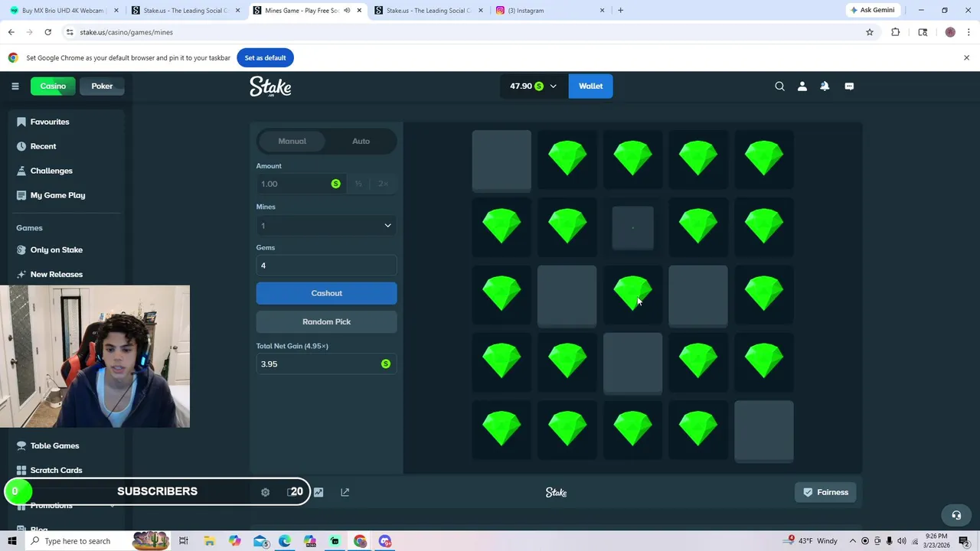Open My Game Play in sidebar
980x551 pixels.
coord(57,195)
